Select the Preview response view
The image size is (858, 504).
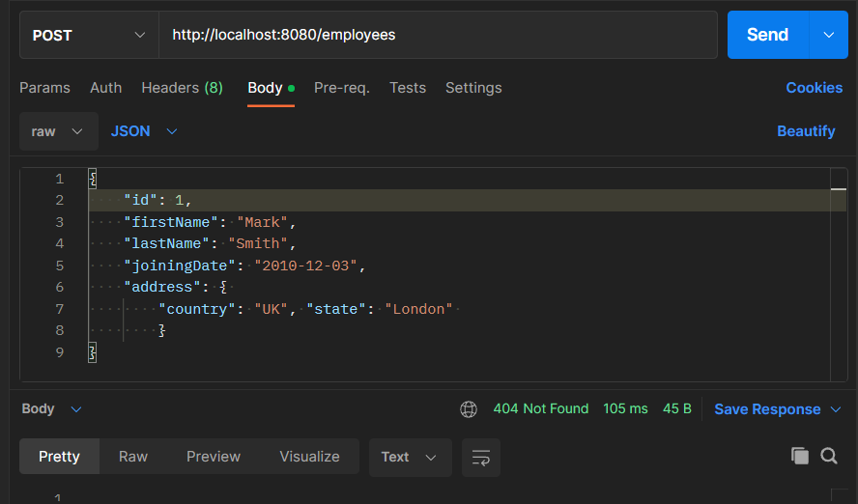coord(214,457)
